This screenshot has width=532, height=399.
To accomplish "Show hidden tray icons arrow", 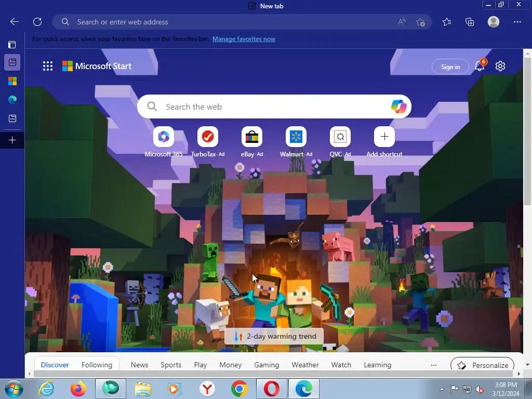I will (442, 389).
